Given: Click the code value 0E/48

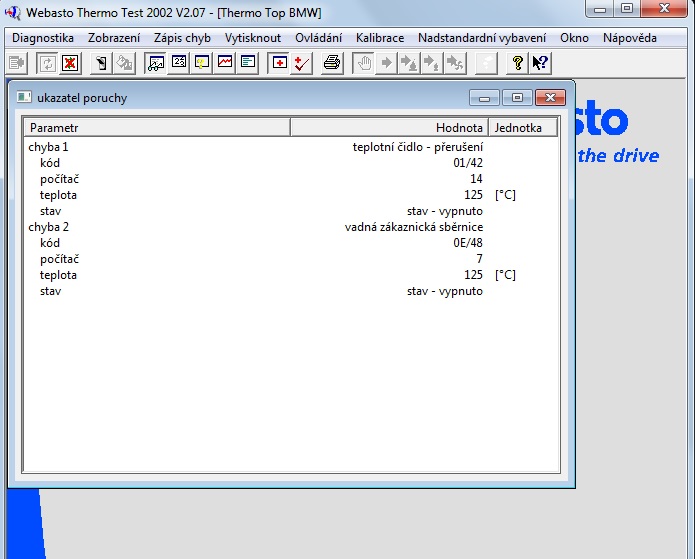Looking at the screenshot, I should click(468, 243).
